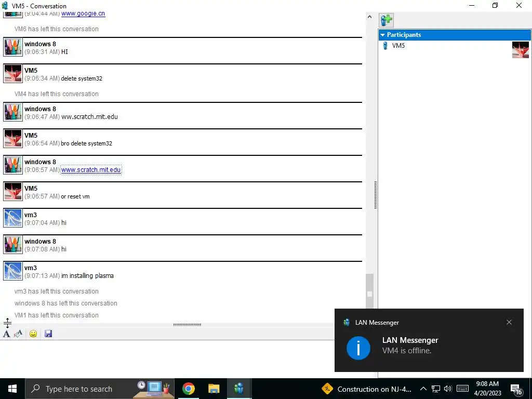Click the chat scrollbar up arrow
Viewport: 532px width, 399px height.
point(369,17)
